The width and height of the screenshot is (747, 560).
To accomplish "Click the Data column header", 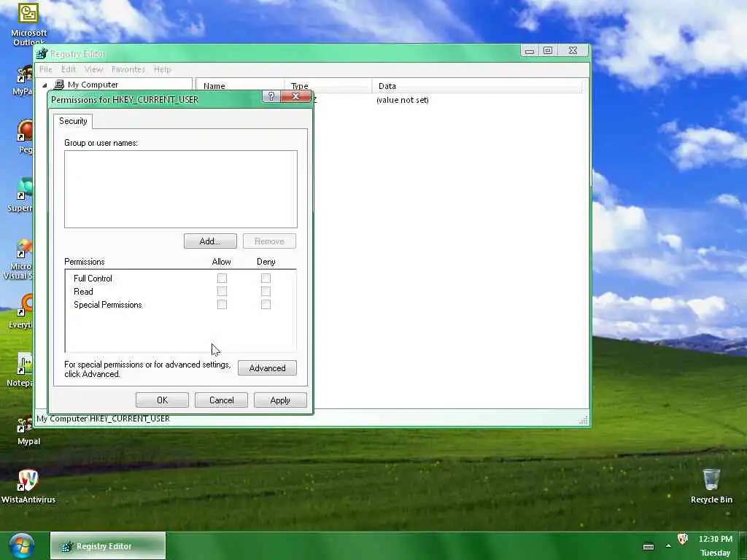I will click(477, 86).
